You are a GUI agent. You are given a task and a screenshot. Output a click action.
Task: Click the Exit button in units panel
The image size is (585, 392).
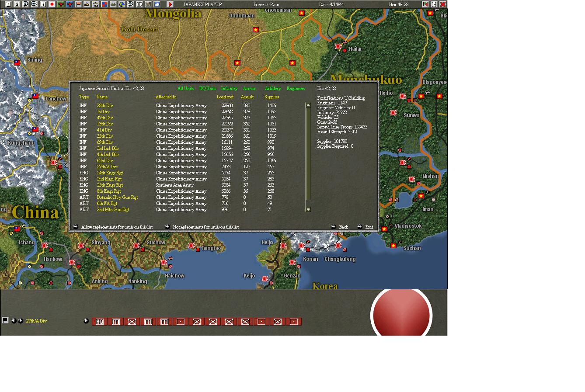pyautogui.click(x=369, y=227)
